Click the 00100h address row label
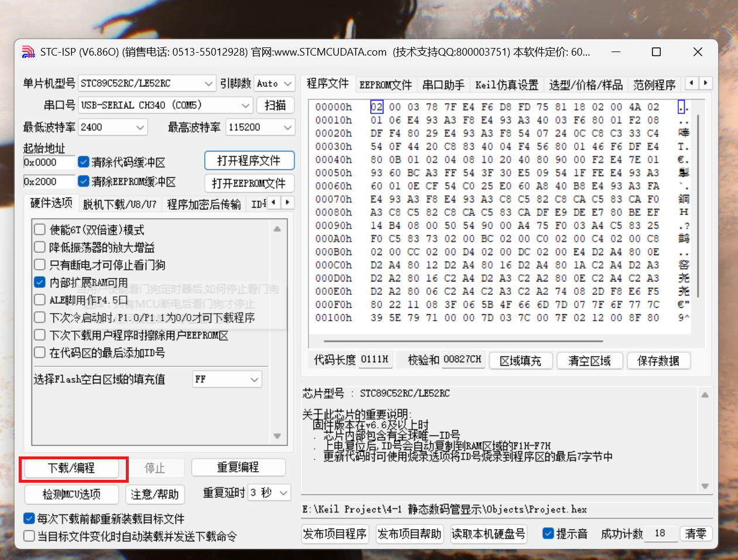This screenshot has height=560, width=738. pyautogui.click(x=334, y=318)
